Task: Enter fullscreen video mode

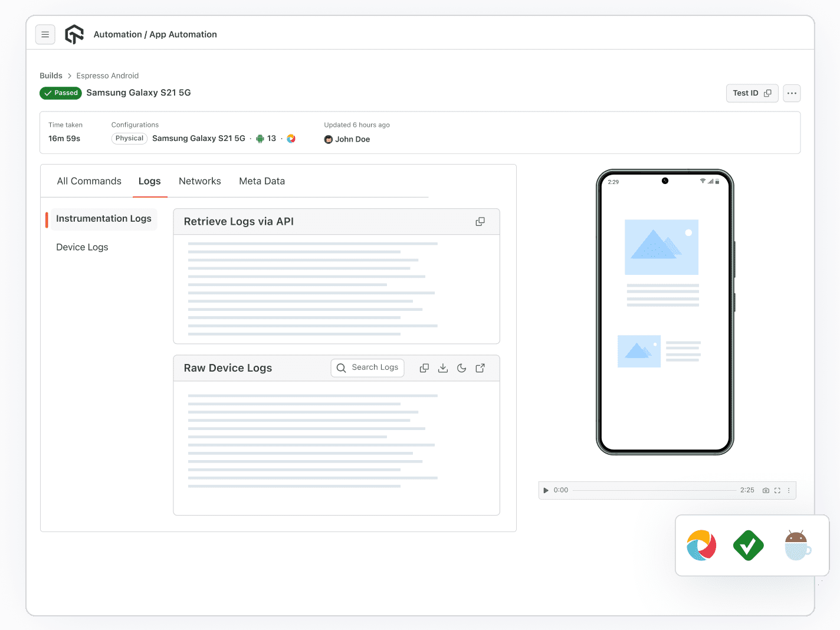Action: (x=777, y=490)
